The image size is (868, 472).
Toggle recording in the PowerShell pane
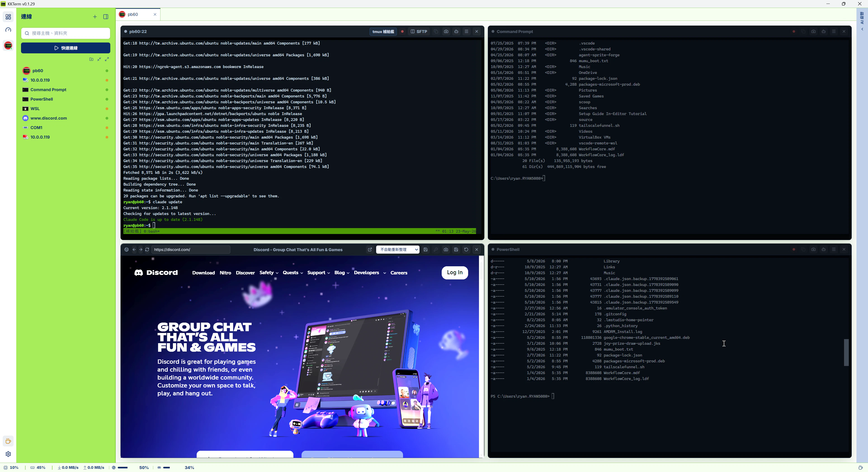[794, 249]
